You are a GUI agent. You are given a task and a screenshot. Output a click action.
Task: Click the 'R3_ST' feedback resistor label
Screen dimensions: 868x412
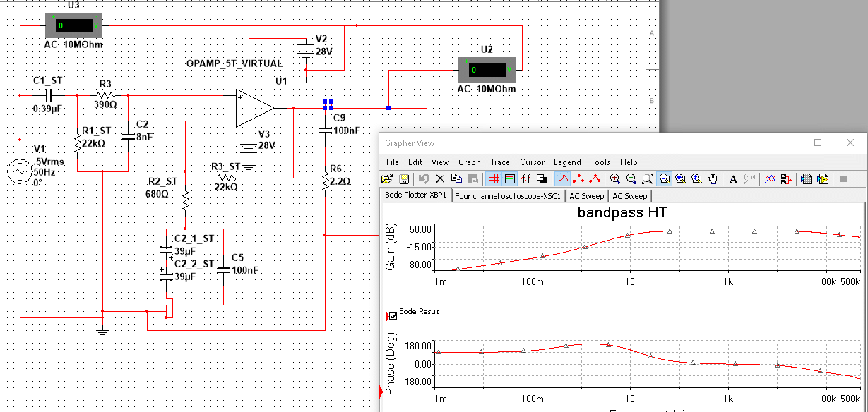(226, 166)
